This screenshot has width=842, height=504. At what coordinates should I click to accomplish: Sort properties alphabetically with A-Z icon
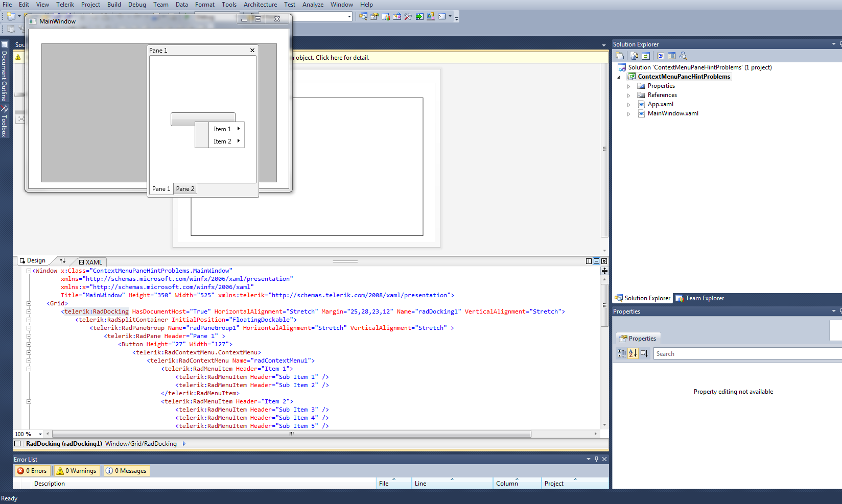(x=633, y=353)
